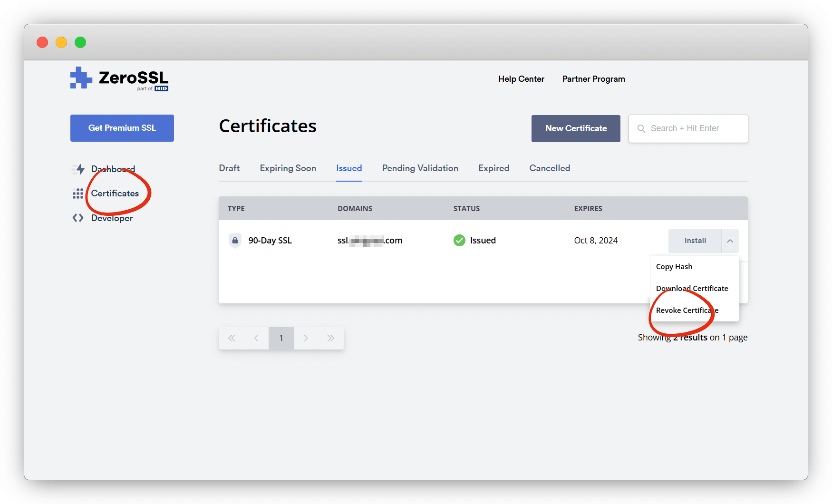The width and height of the screenshot is (832, 504).
Task: Click the ZeroSSL logo icon
Action: point(81,78)
